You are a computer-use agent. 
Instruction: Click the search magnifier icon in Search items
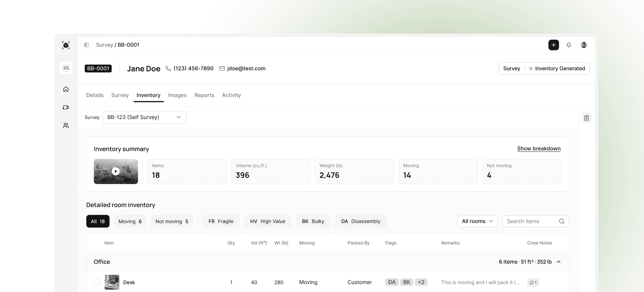pyautogui.click(x=561, y=221)
